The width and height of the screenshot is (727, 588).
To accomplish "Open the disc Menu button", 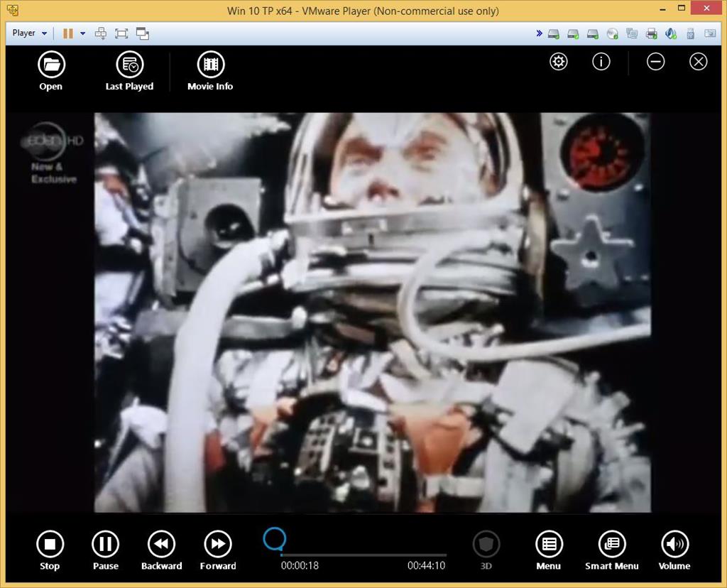I will coord(549,550).
